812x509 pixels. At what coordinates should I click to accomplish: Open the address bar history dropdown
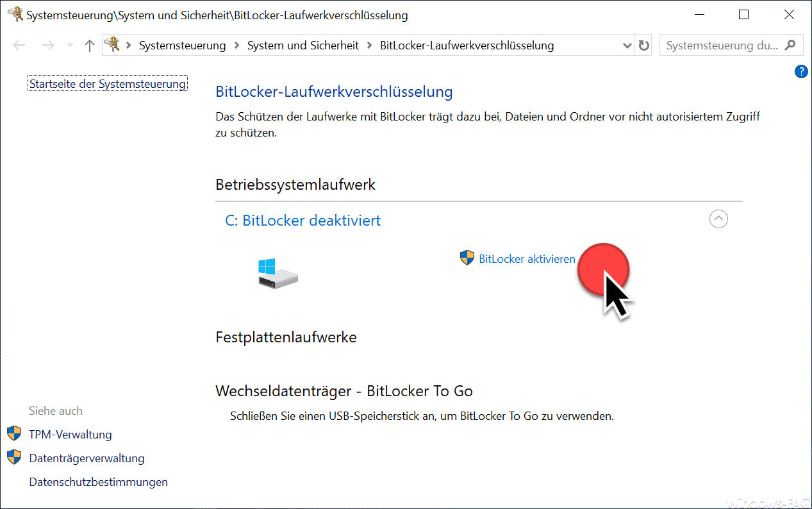point(627,46)
